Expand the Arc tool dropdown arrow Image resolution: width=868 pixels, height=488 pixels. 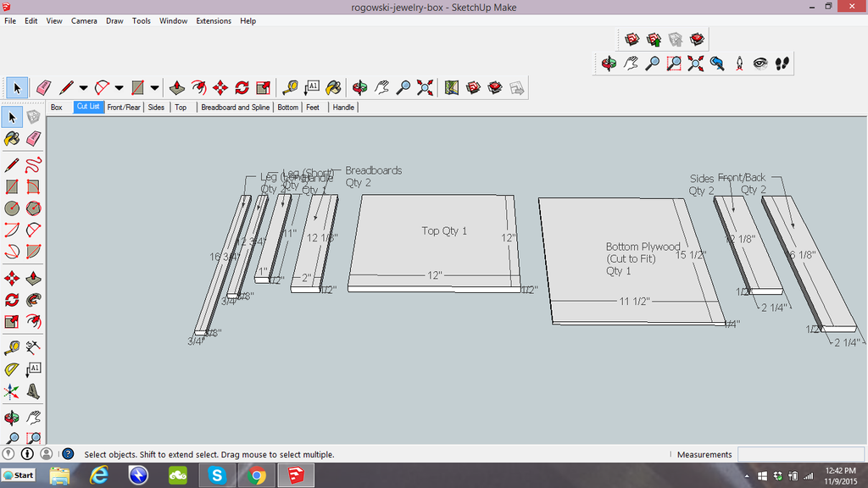click(119, 88)
